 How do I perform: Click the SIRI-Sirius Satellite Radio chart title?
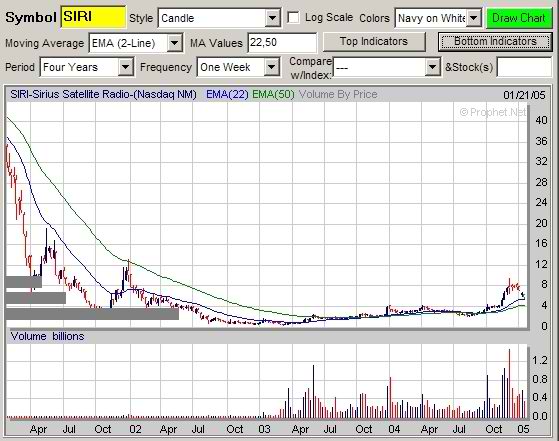pos(103,94)
